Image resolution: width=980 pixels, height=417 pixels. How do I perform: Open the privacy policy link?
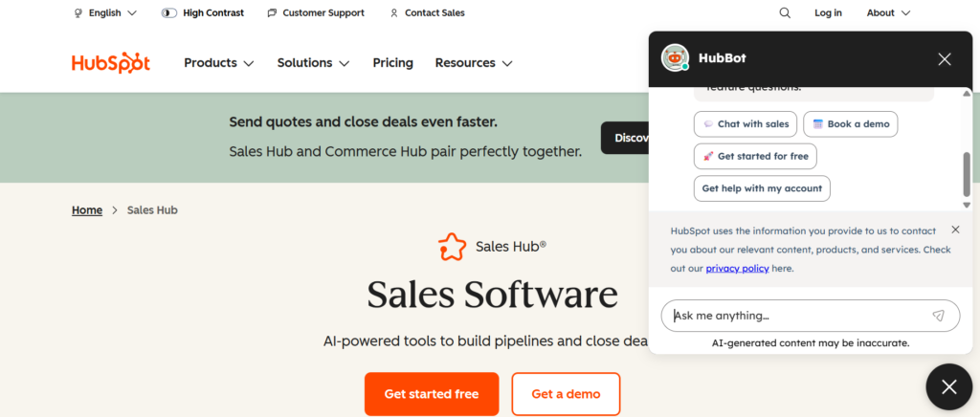coord(737,269)
